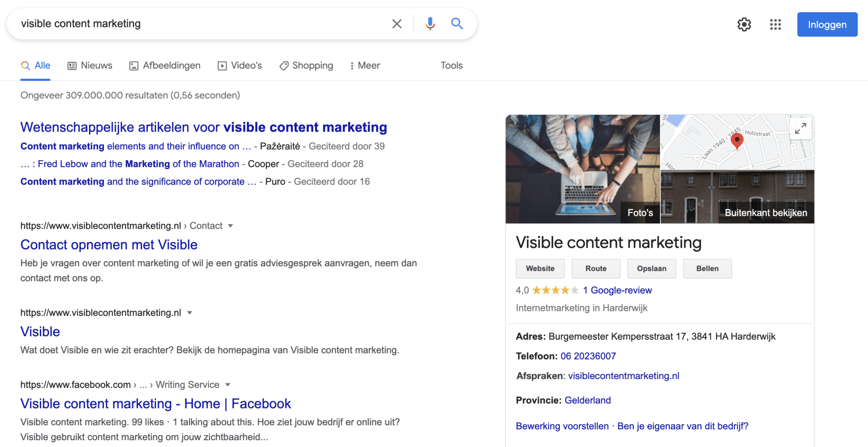Open Geciteerd door 28 citations
Image resolution: width=868 pixels, height=447 pixels.
click(325, 164)
